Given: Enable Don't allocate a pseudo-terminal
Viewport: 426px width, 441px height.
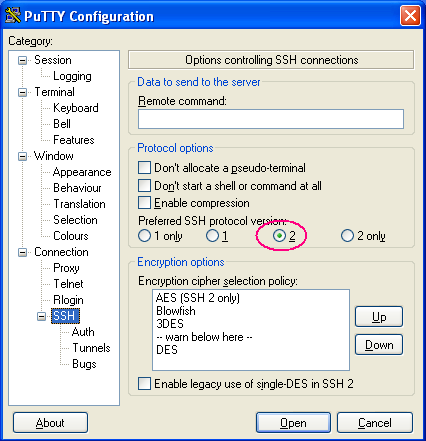Looking at the screenshot, I should [144, 168].
